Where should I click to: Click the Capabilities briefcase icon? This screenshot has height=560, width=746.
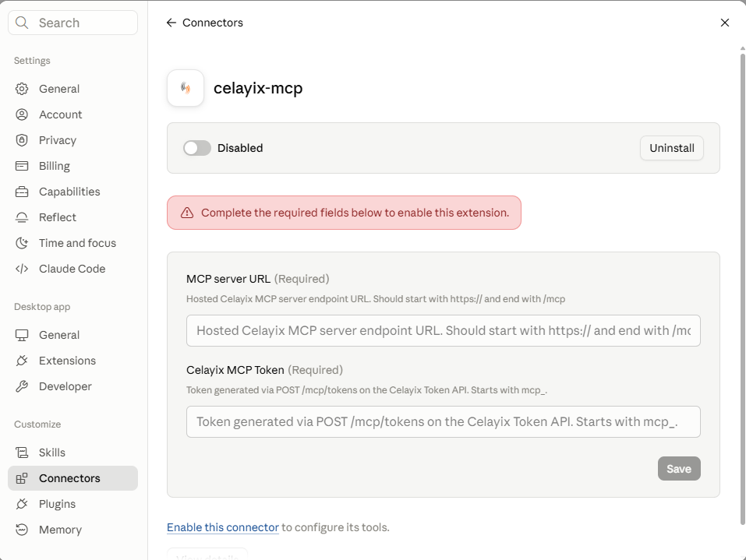(22, 192)
